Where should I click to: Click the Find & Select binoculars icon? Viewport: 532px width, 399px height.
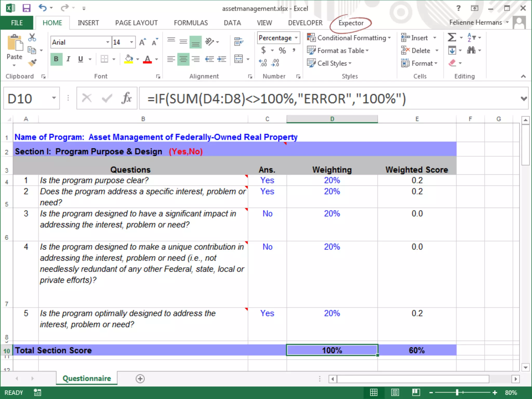[x=471, y=50]
